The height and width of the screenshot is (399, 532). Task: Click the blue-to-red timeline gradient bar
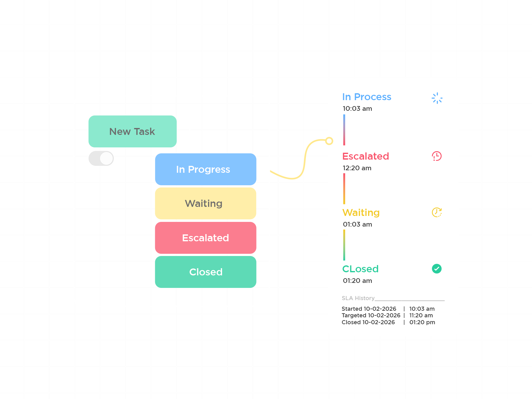click(x=344, y=130)
